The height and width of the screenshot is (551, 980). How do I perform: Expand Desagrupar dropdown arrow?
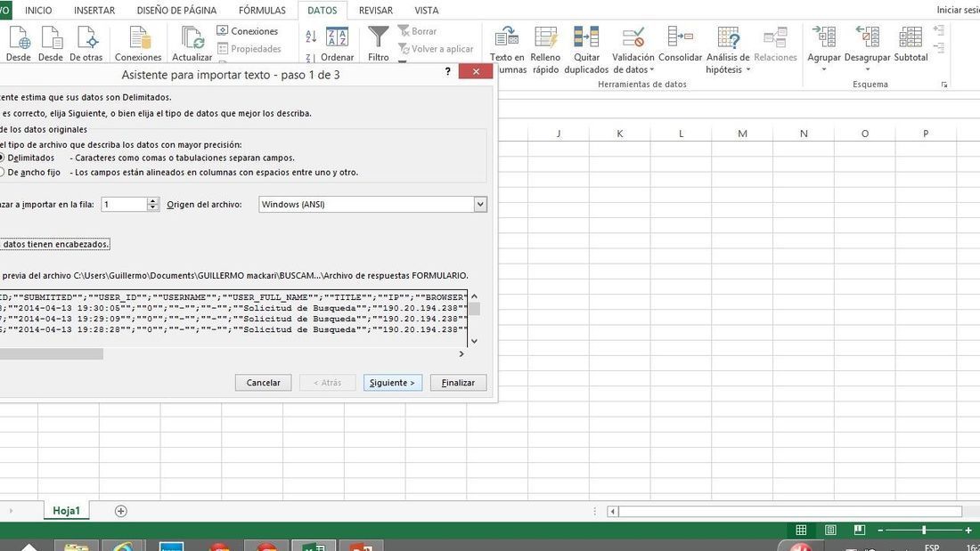[867, 69]
